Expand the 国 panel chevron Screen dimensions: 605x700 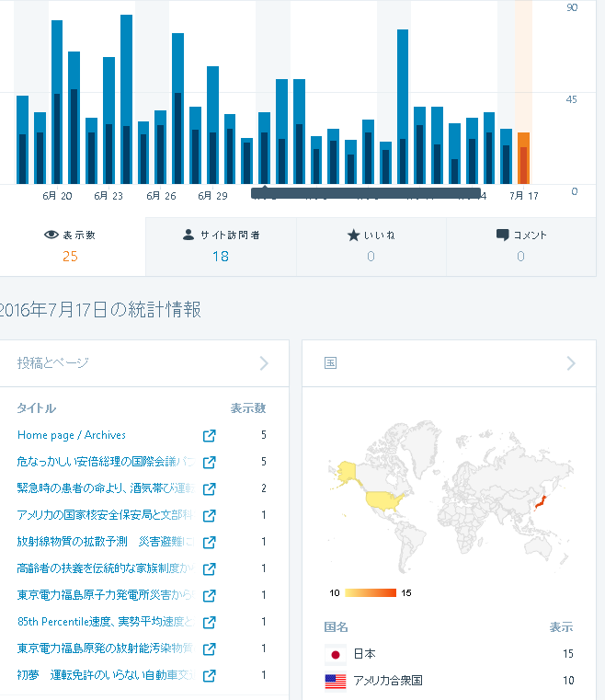click(x=571, y=363)
